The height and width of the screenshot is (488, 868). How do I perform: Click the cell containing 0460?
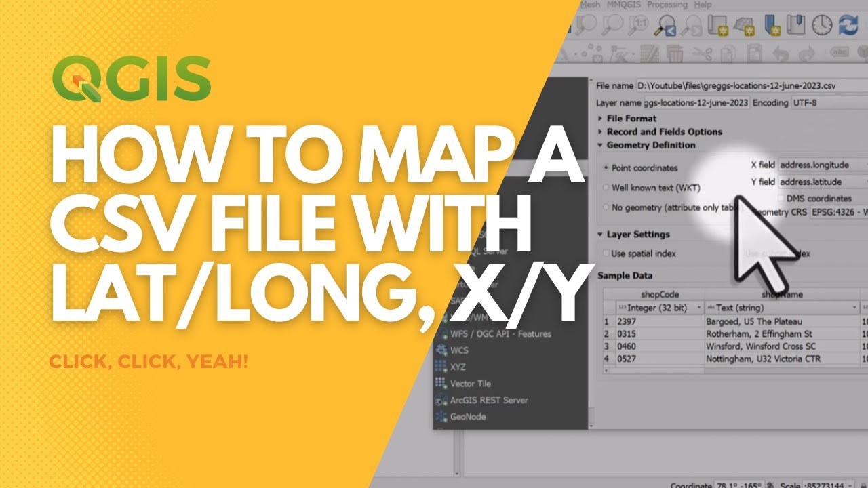(x=659, y=346)
